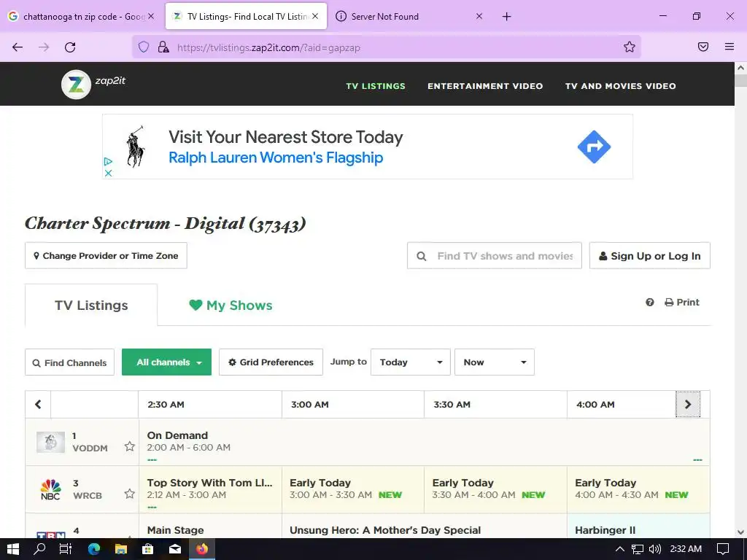Viewport: 747px width, 560px height.
Task: Switch to the My Shows tab
Action: click(x=231, y=306)
